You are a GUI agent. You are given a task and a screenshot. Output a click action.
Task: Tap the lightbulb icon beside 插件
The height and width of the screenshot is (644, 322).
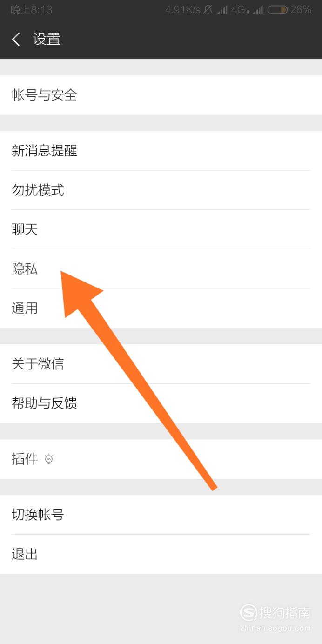(x=49, y=459)
